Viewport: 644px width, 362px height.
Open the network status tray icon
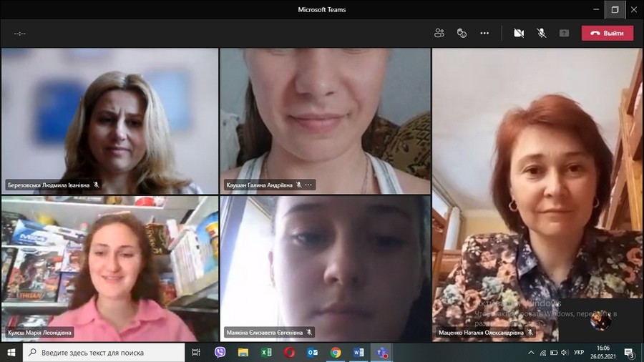click(543, 353)
